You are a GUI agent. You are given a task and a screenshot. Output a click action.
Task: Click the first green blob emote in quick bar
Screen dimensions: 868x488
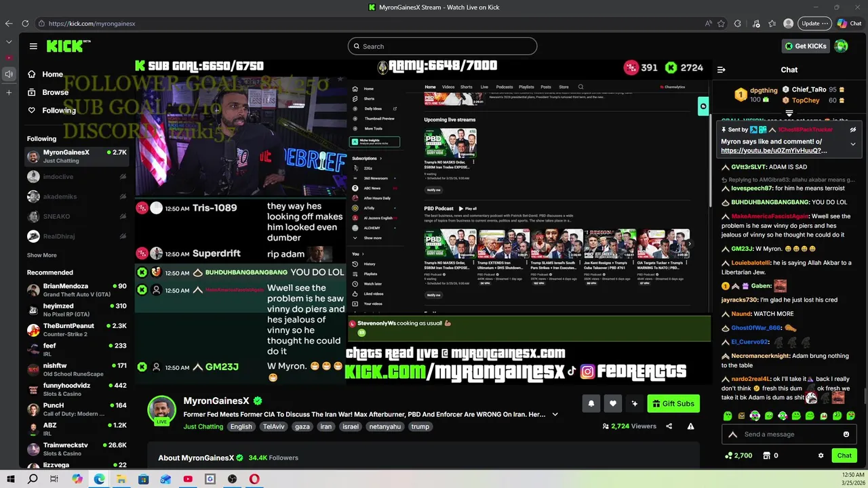click(x=728, y=415)
